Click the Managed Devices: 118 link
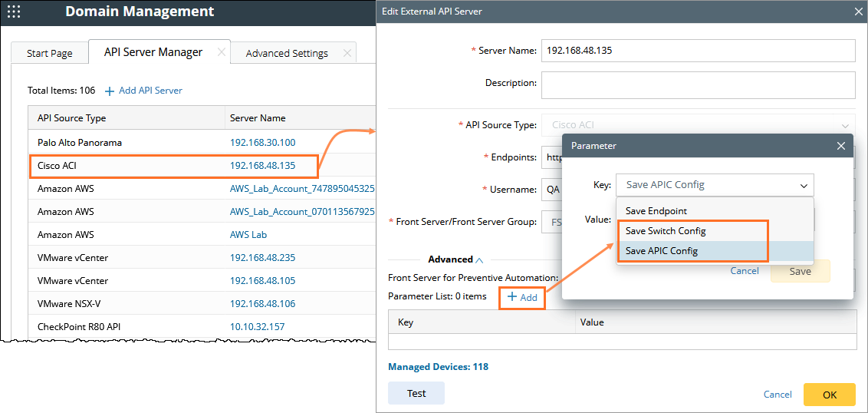Image resolution: width=868 pixels, height=413 pixels. click(x=438, y=367)
